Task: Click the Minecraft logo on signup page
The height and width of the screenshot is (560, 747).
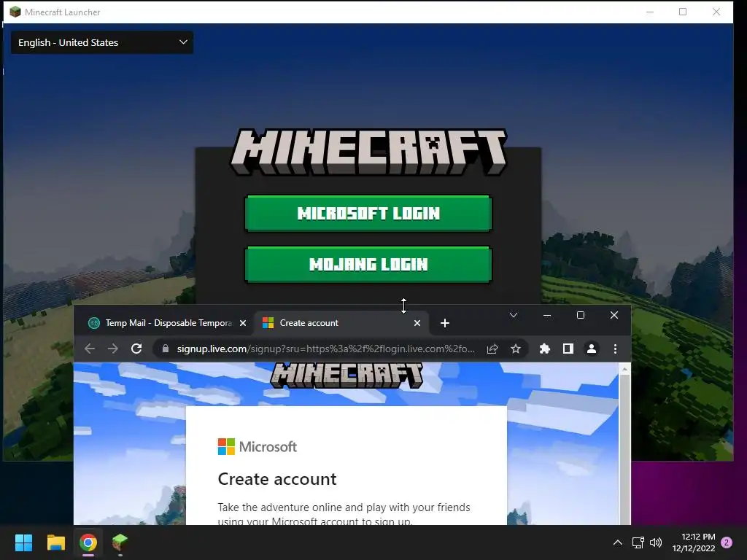Action: [x=347, y=376]
